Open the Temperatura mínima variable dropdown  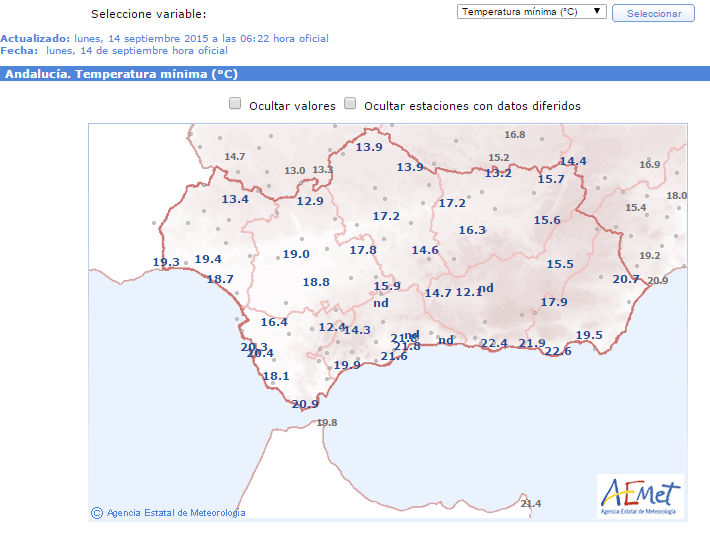(531, 12)
